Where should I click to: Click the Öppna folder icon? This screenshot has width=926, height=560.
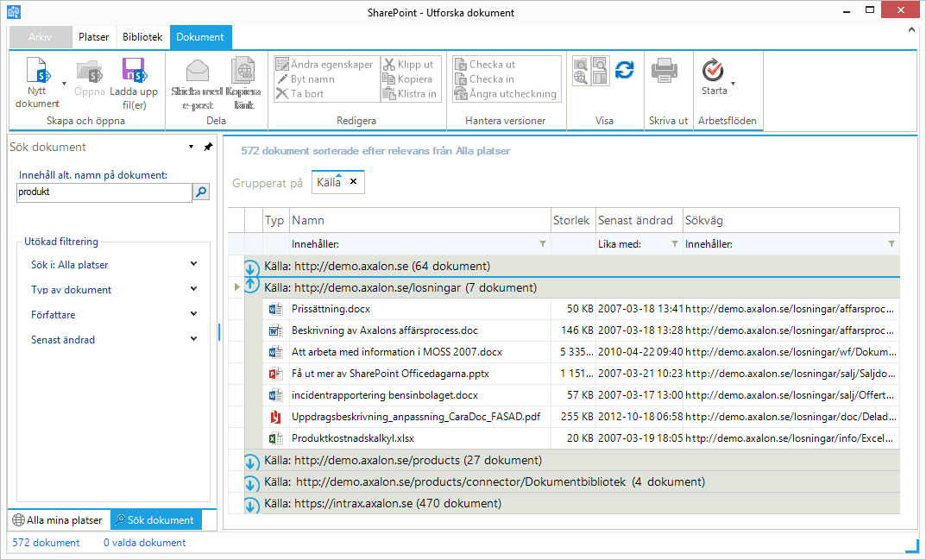(90, 72)
